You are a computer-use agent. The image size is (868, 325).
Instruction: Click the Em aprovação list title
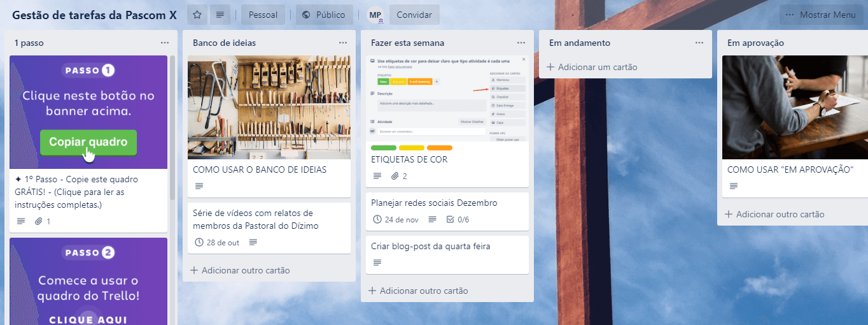755,43
